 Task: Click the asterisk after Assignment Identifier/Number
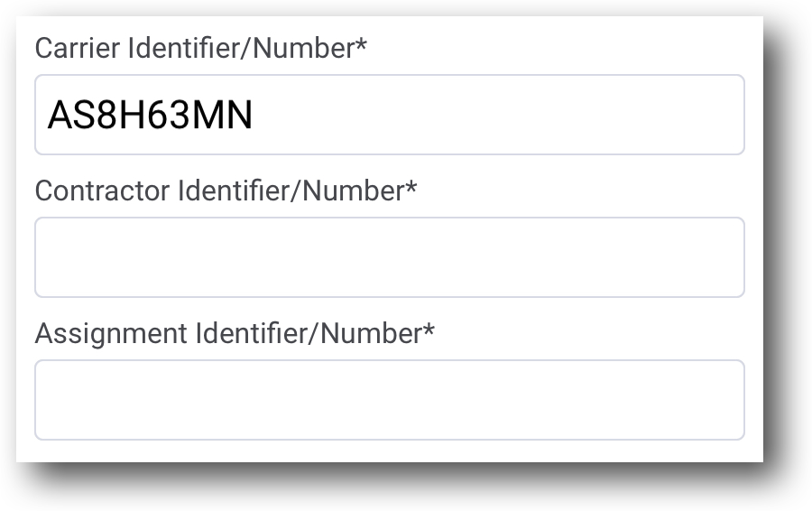tap(429, 330)
